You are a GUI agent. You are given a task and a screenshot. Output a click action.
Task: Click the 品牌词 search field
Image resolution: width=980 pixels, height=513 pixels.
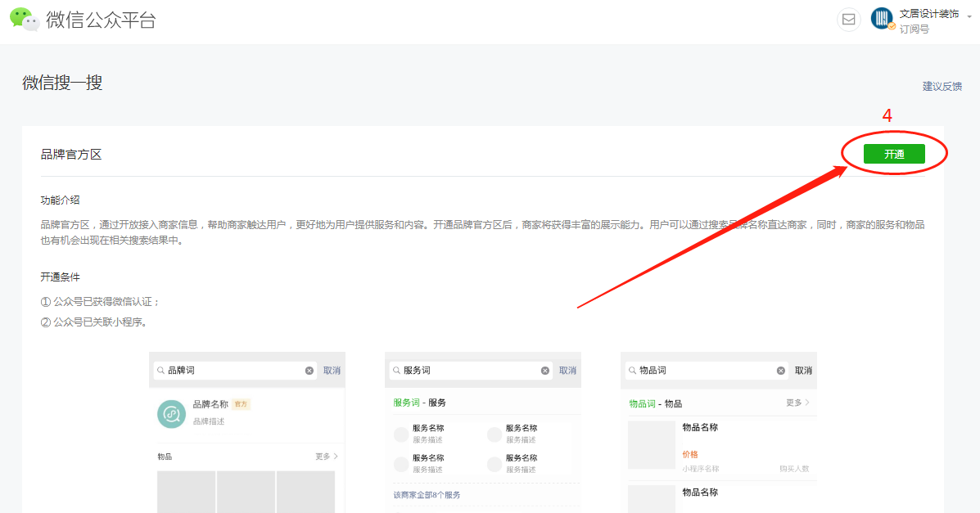pos(235,371)
